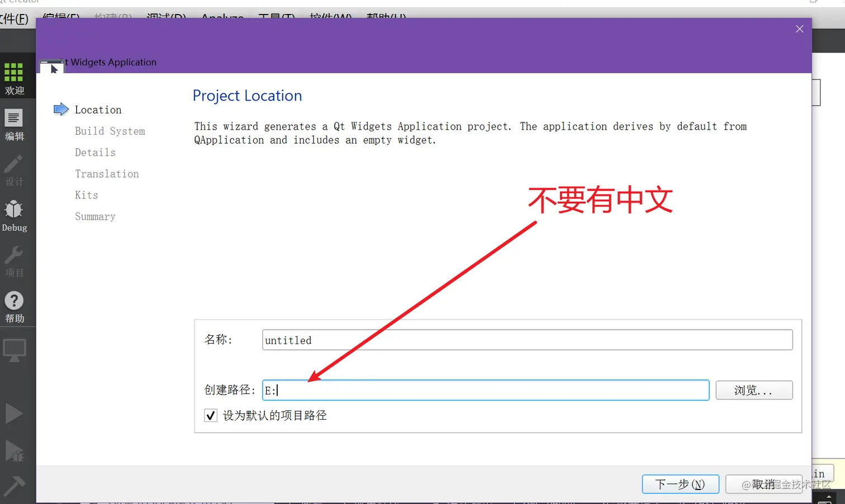Toggle '设为默认的项目路径' checkbox
This screenshot has width=845, height=504.
(x=211, y=416)
